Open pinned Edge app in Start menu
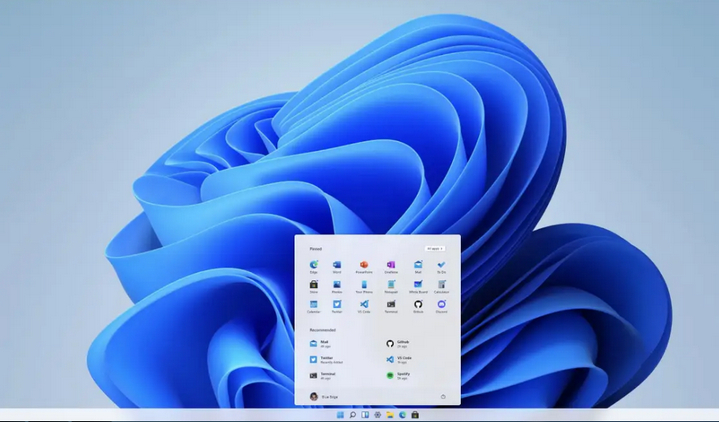This screenshot has width=719, height=422. (x=314, y=267)
